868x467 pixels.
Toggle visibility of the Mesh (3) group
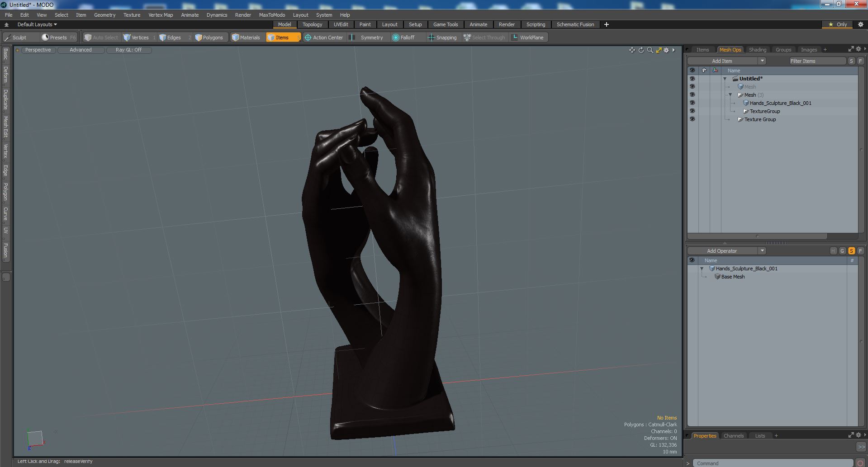coord(692,95)
